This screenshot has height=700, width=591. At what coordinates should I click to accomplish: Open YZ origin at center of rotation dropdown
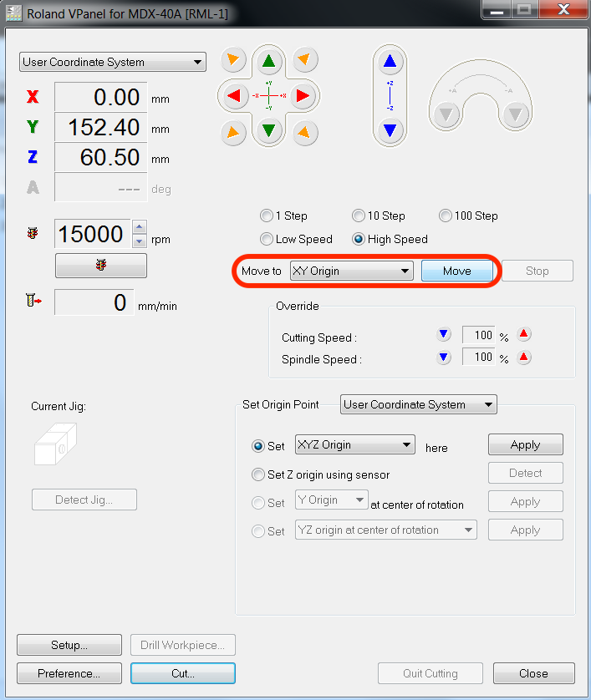click(386, 530)
